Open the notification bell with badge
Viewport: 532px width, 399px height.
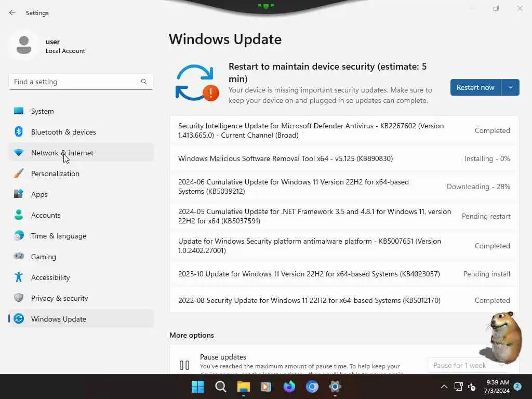[x=517, y=387]
